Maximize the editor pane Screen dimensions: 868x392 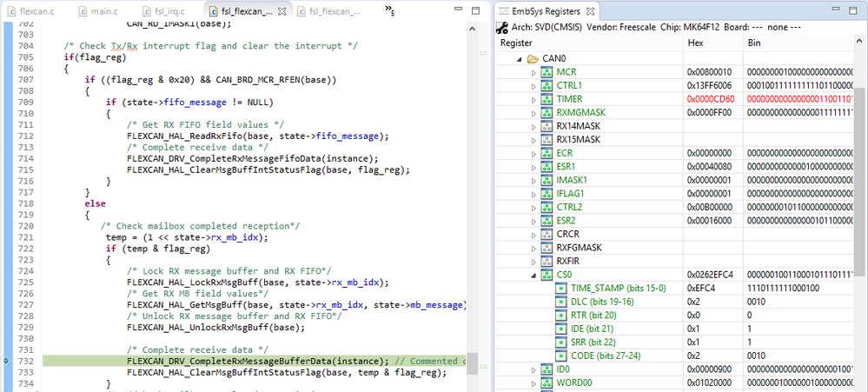coord(475,10)
